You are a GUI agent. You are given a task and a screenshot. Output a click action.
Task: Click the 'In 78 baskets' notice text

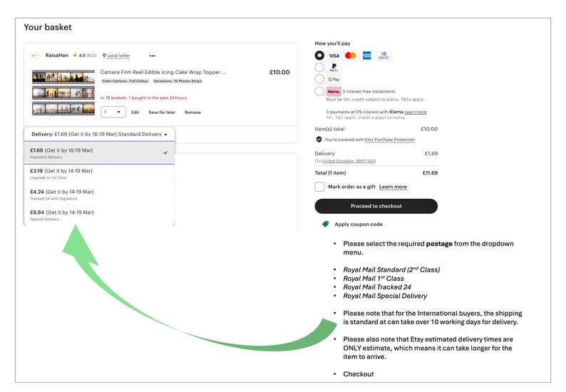143,98
